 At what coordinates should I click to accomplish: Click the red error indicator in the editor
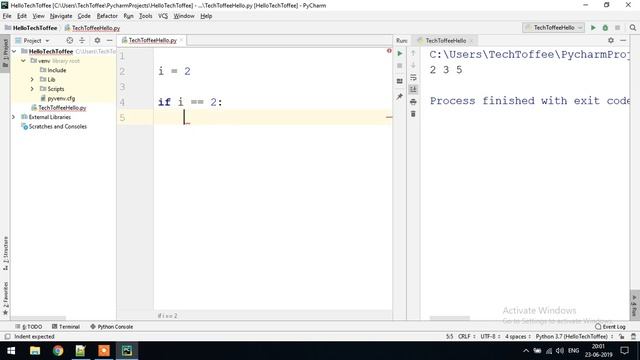[389, 51]
